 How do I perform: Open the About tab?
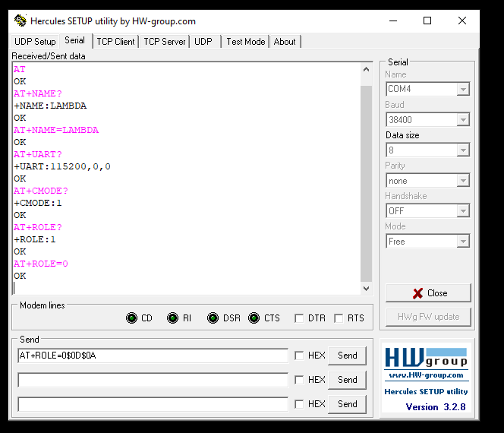click(285, 42)
